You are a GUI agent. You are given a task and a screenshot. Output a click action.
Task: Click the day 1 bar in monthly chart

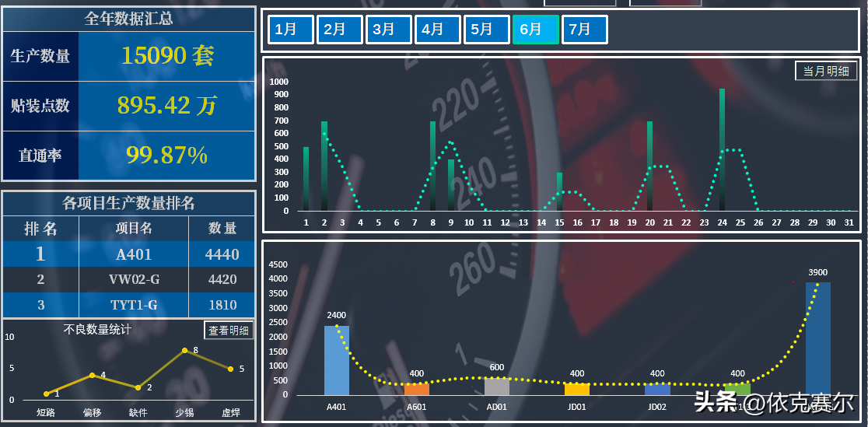(306, 179)
